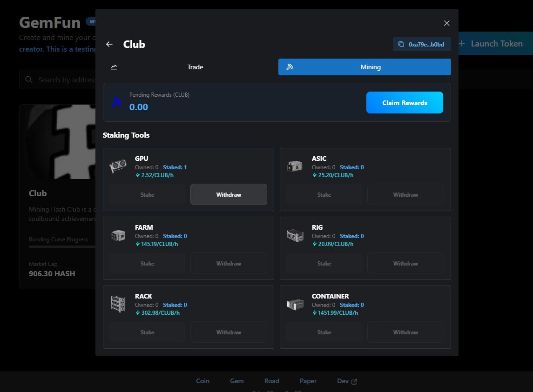Click the back arrow next to Club

(x=109, y=44)
